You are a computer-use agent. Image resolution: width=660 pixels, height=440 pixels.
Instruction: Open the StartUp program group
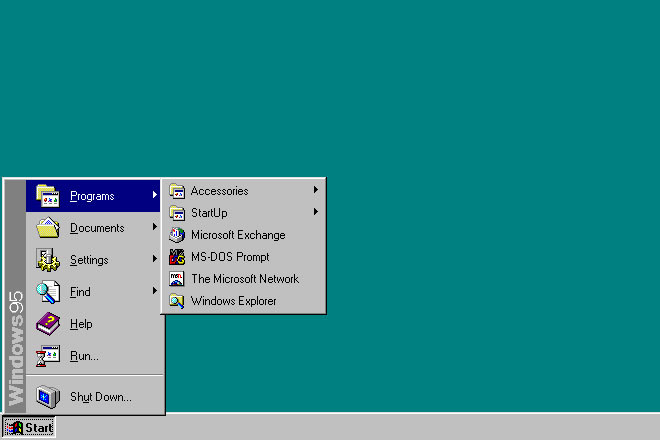244,213
